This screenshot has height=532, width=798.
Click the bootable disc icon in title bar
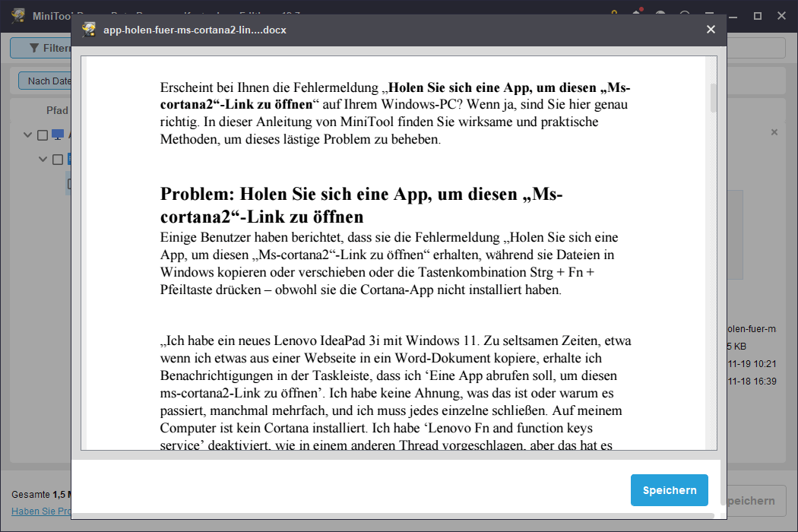[660, 15]
